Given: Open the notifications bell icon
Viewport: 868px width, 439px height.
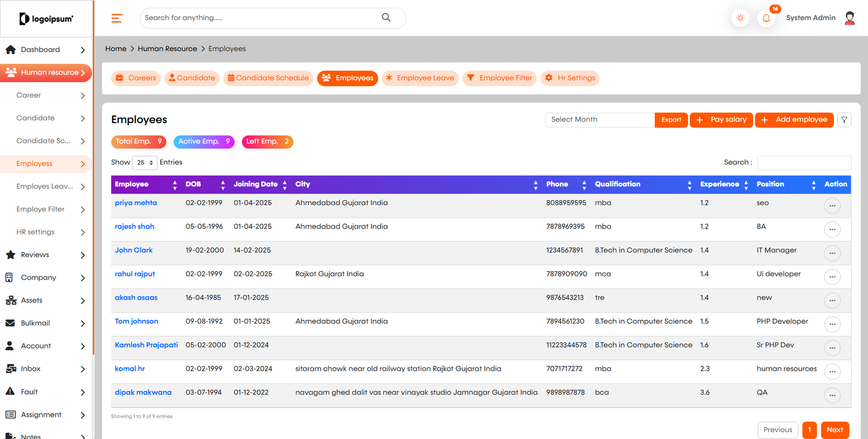Looking at the screenshot, I should [x=766, y=18].
